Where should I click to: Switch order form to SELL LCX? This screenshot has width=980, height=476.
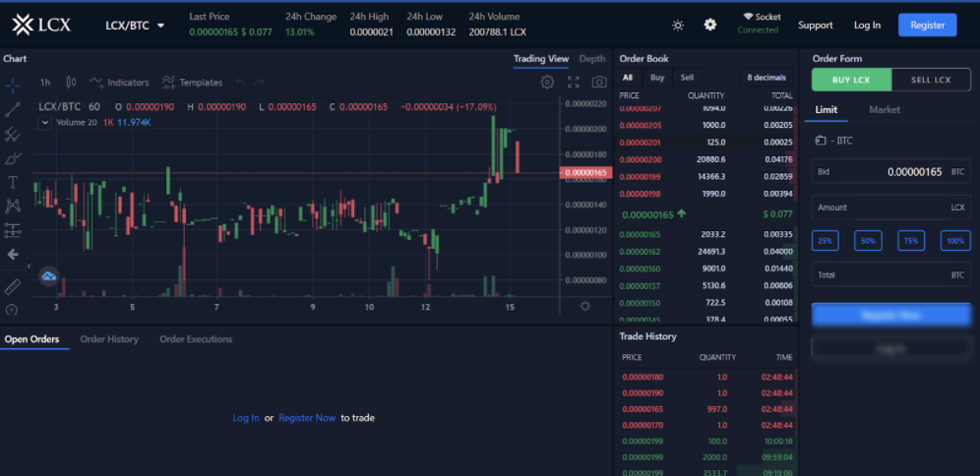931,80
